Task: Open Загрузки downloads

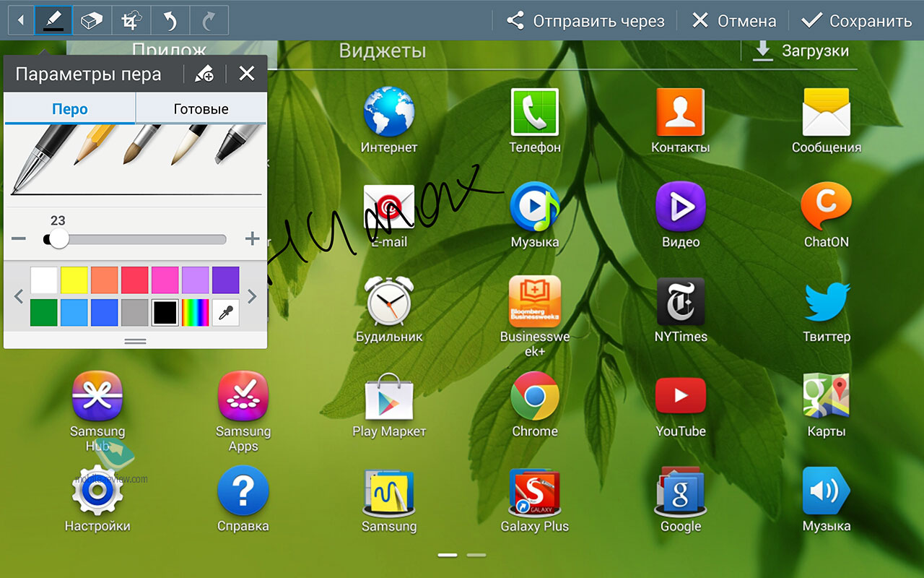Action: click(x=801, y=51)
